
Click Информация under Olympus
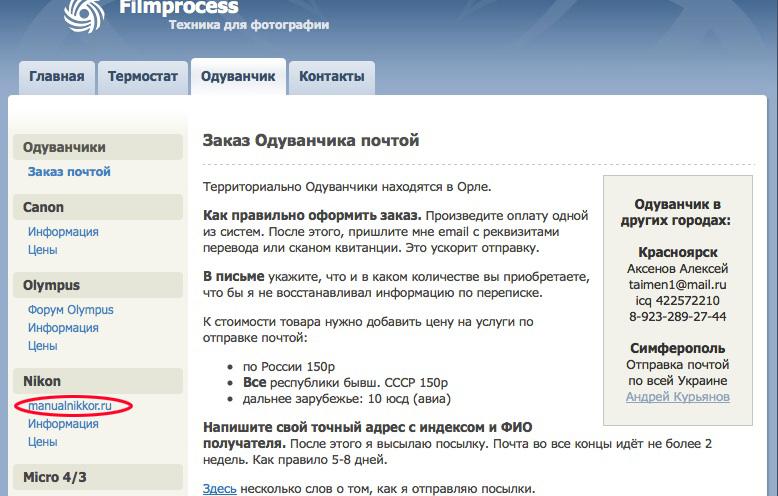[x=63, y=328]
